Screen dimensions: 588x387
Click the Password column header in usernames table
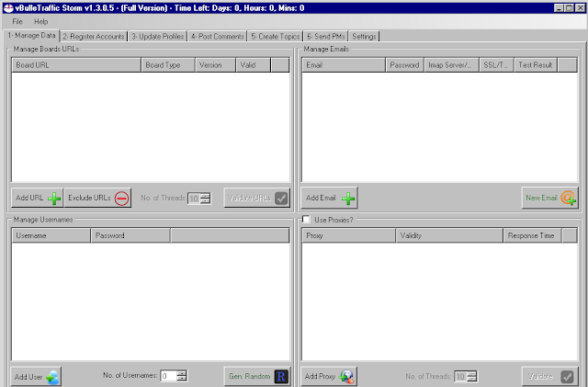point(130,235)
